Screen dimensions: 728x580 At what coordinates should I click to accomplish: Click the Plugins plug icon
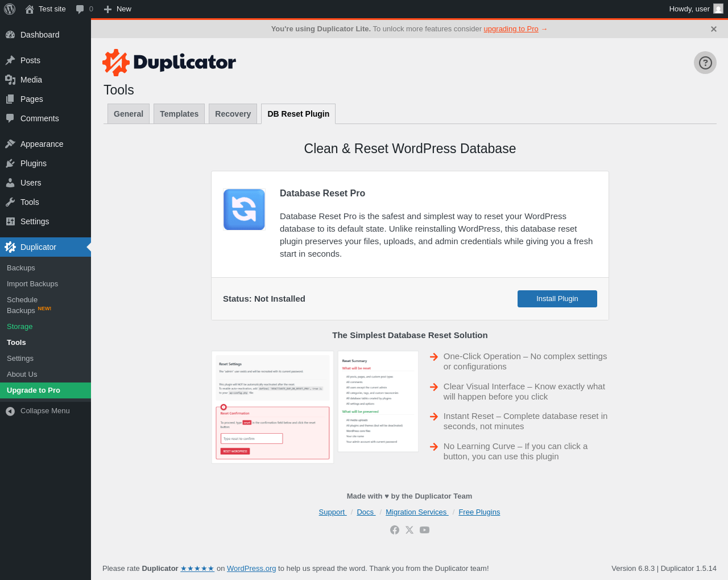10,163
